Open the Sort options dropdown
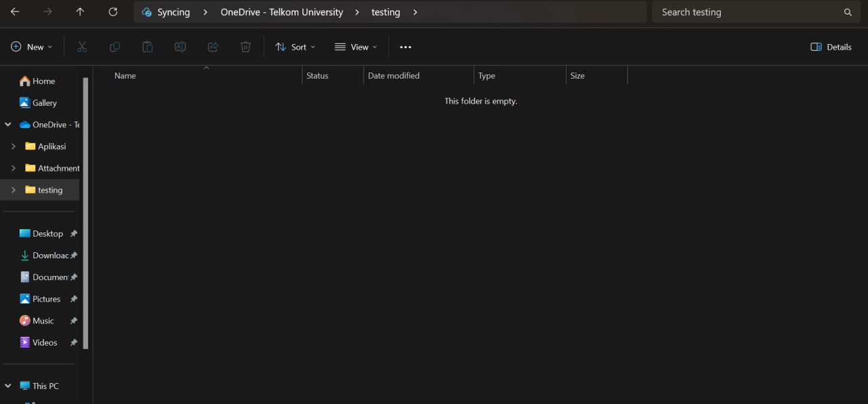Image resolution: width=868 pixels, height=404 pixels. tap(295, 47)
